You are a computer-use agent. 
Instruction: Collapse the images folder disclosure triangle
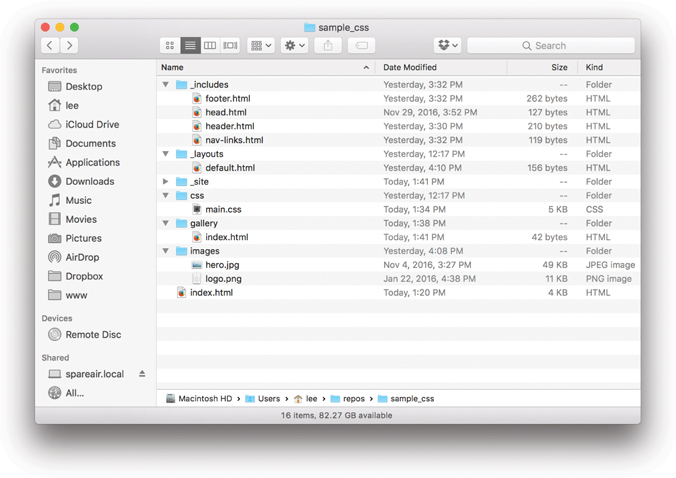[166, 251]
